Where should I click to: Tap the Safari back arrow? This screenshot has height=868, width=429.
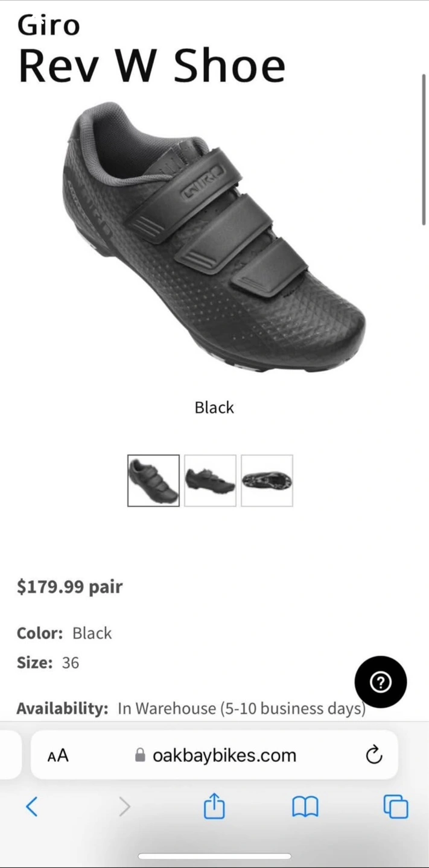(32, 807)
